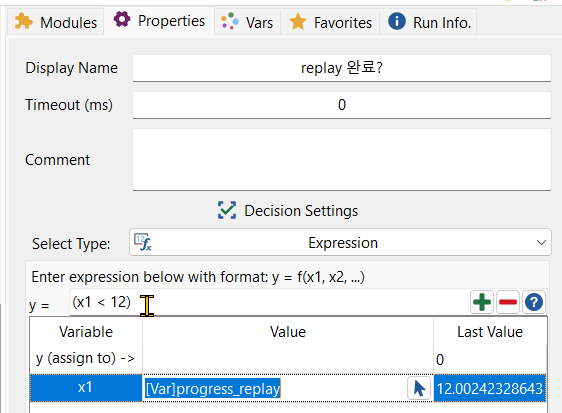Click the y = expression input box

click(269, 303)
